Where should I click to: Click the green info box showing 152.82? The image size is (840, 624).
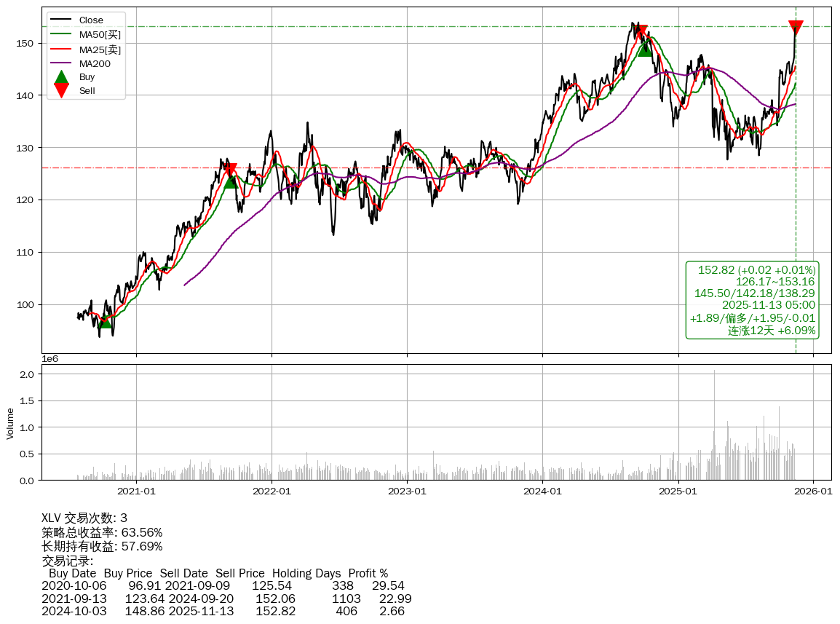(x=753, y=300)
